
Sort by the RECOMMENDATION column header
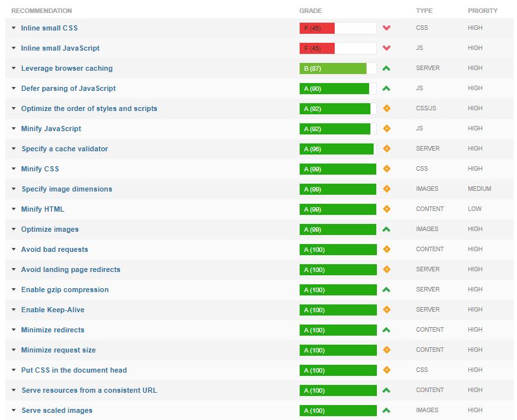click(42, 11)
